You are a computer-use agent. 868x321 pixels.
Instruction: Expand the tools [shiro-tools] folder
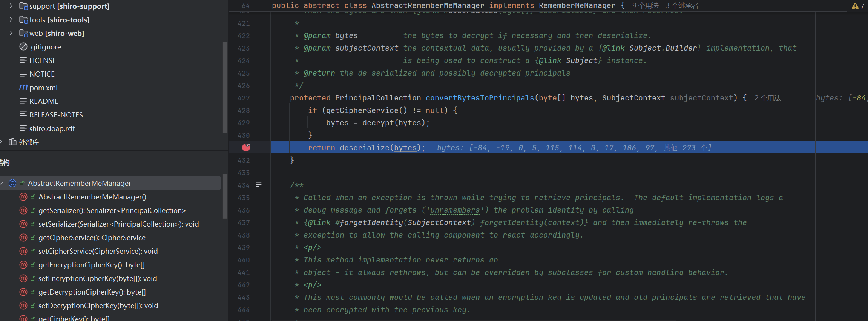tap(11, 20)
